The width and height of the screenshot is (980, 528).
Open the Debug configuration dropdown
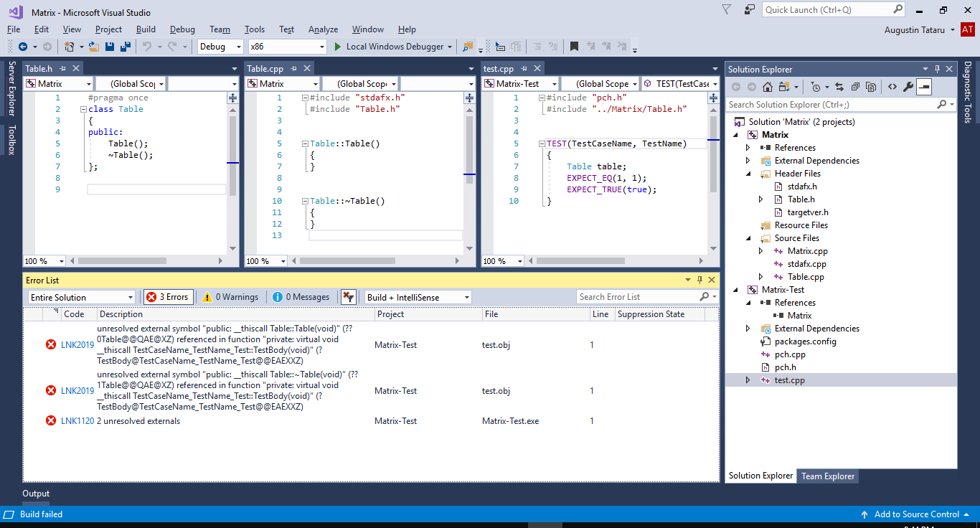click(x=221, y=47)
